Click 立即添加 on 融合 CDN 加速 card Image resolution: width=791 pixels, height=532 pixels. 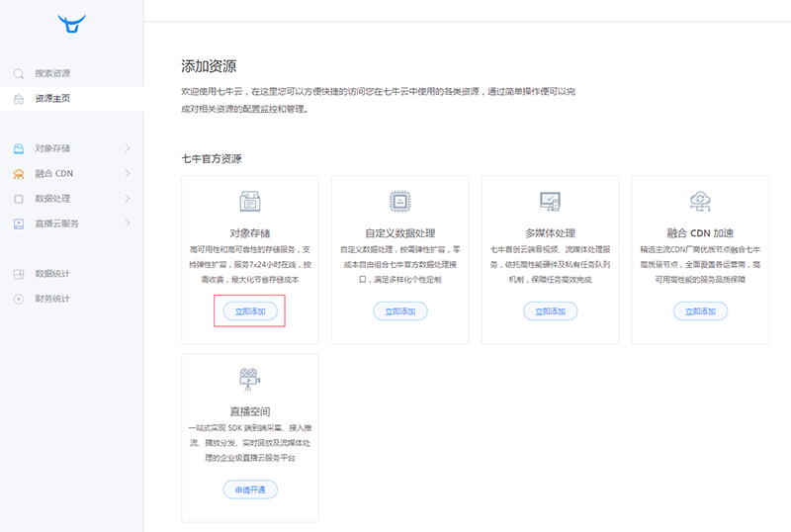[700, 310]
